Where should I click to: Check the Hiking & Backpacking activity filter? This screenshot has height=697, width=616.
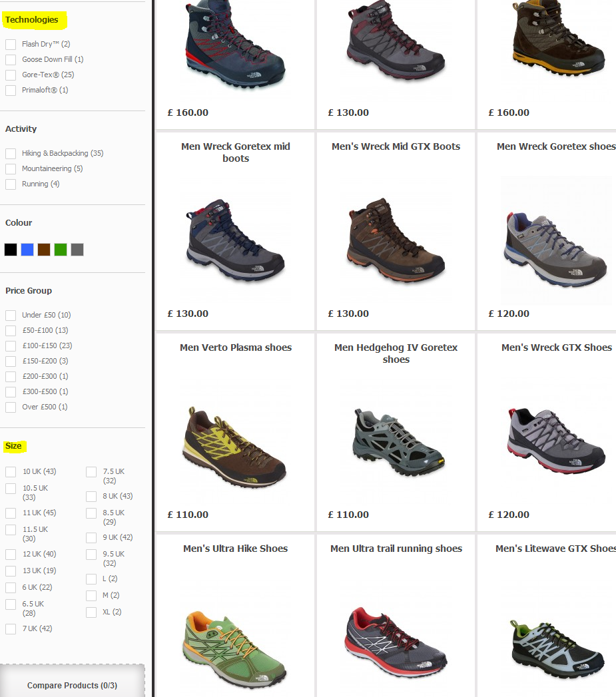pos(11,154)
